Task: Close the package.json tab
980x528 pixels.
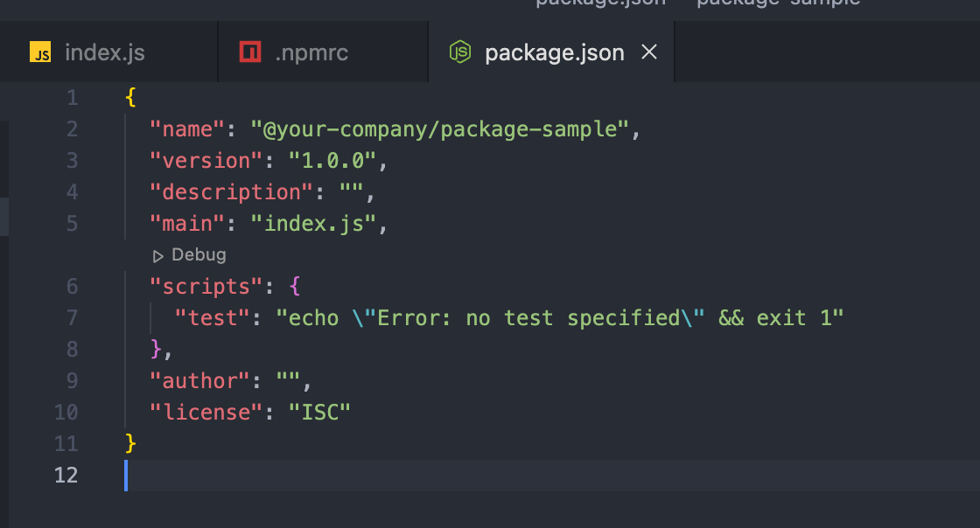Action: [649, 52]
